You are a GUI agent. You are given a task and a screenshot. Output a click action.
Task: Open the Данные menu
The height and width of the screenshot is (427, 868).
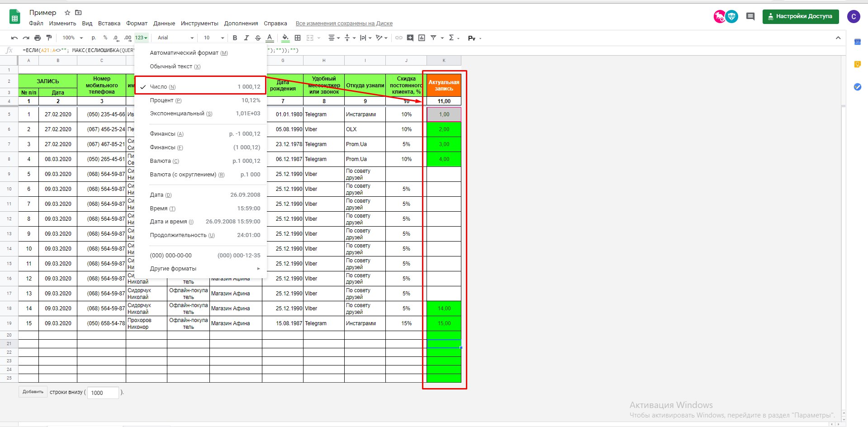[x=164, y=24]
